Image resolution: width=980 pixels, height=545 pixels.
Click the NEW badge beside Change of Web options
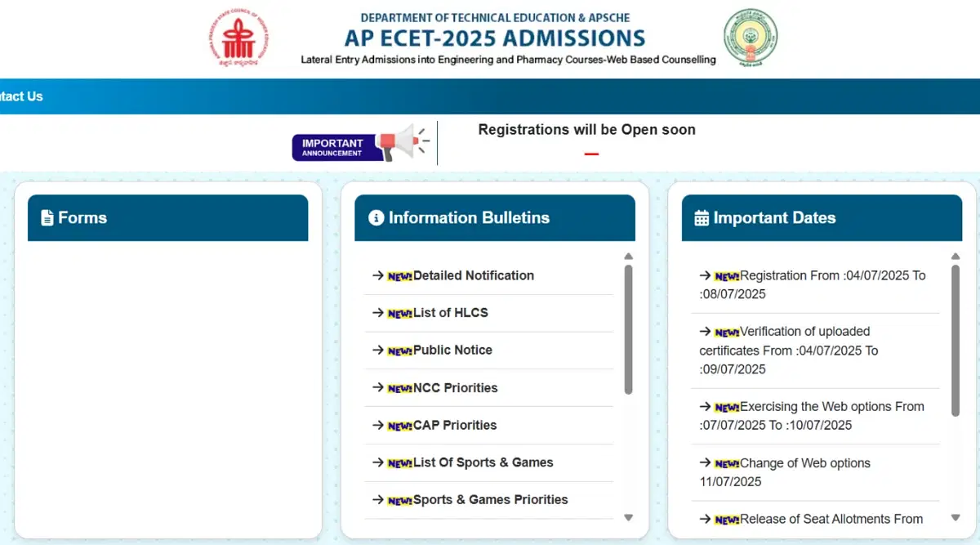pos(727,463)
